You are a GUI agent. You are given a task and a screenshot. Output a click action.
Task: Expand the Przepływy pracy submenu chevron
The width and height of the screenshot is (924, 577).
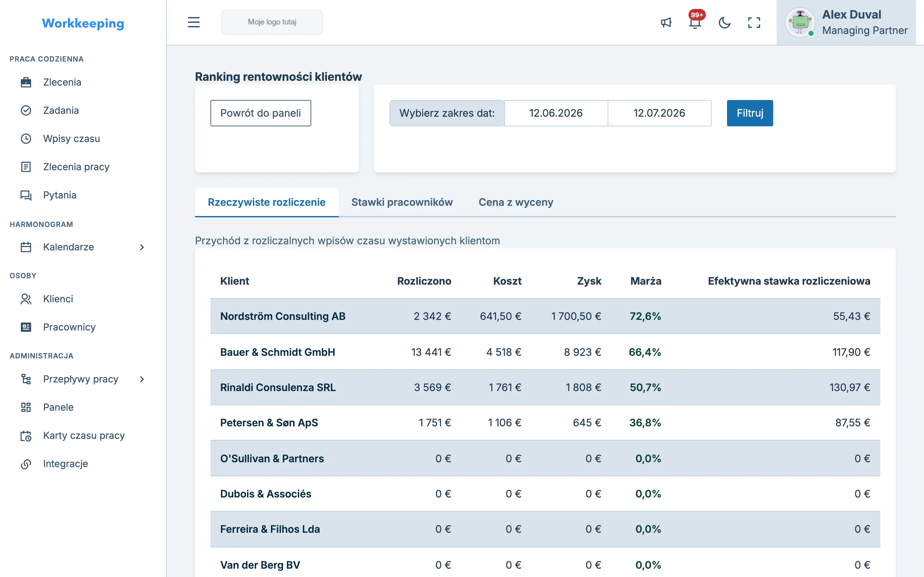tap(142, 379)
